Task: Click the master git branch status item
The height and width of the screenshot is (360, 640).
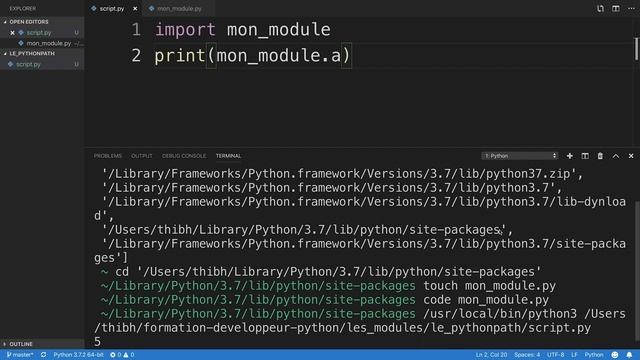Action: 20,355
